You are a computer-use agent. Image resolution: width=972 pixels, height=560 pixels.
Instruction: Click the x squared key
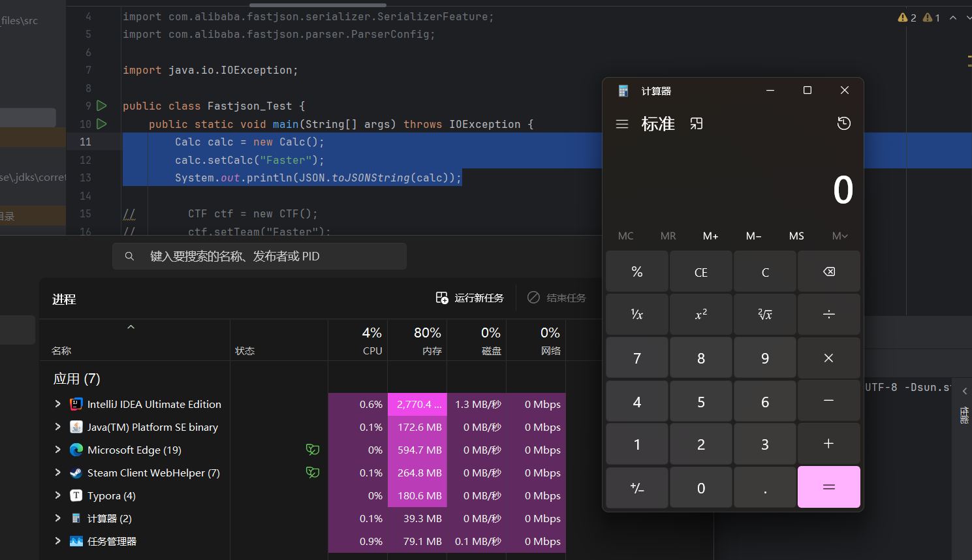[701, 315]
